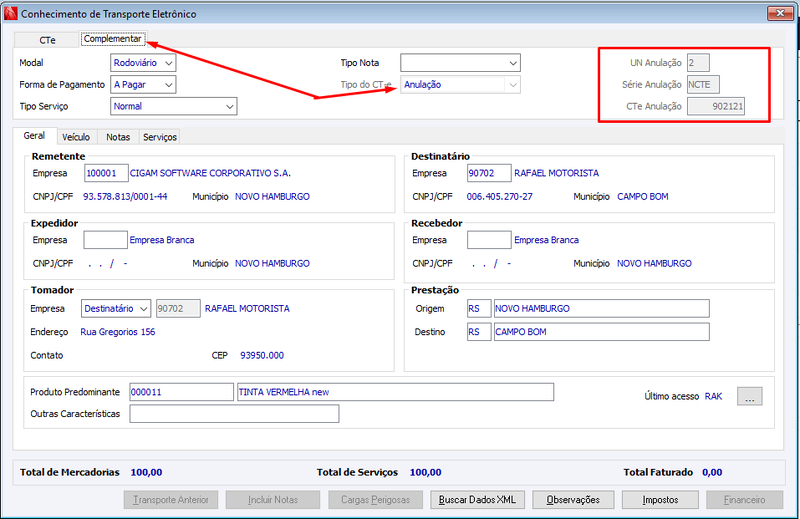Expand the Tipo Serviço dropdown

coord(173,106)
